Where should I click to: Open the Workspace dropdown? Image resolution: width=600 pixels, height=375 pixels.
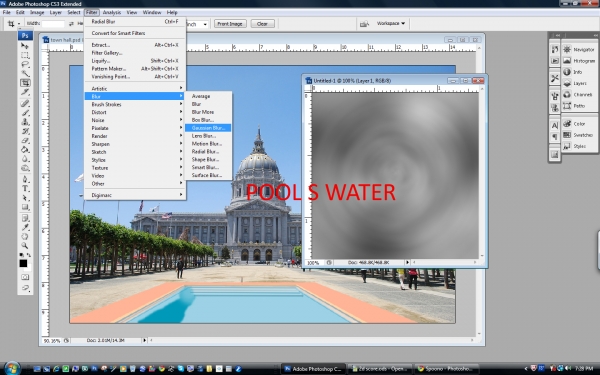point(391,23)
